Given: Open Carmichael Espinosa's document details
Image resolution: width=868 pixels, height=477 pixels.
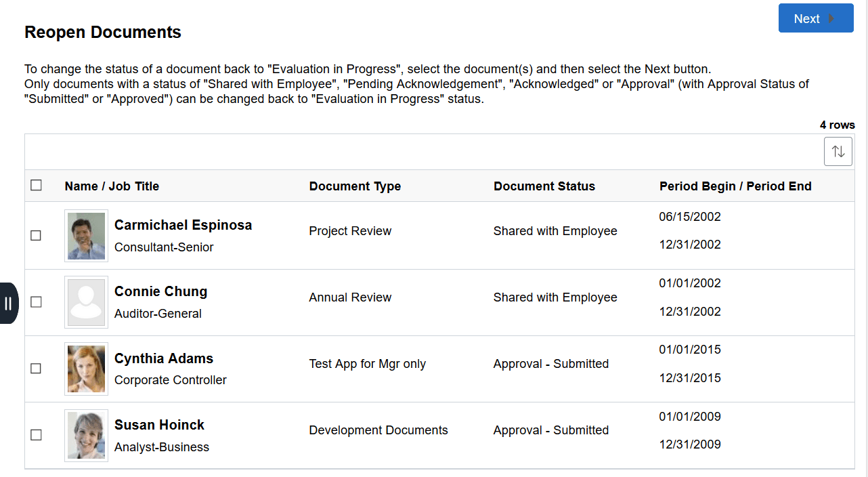Looking at the screenshot, I should coord(183,224).
